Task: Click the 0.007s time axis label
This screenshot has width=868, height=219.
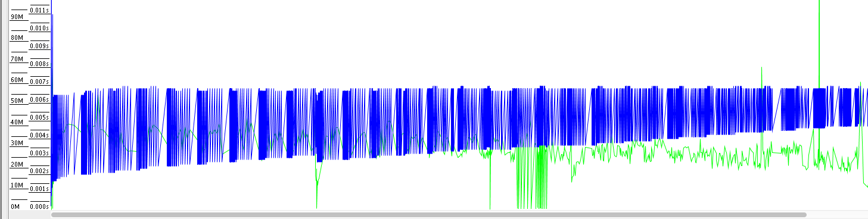Action: coord(39,82)
